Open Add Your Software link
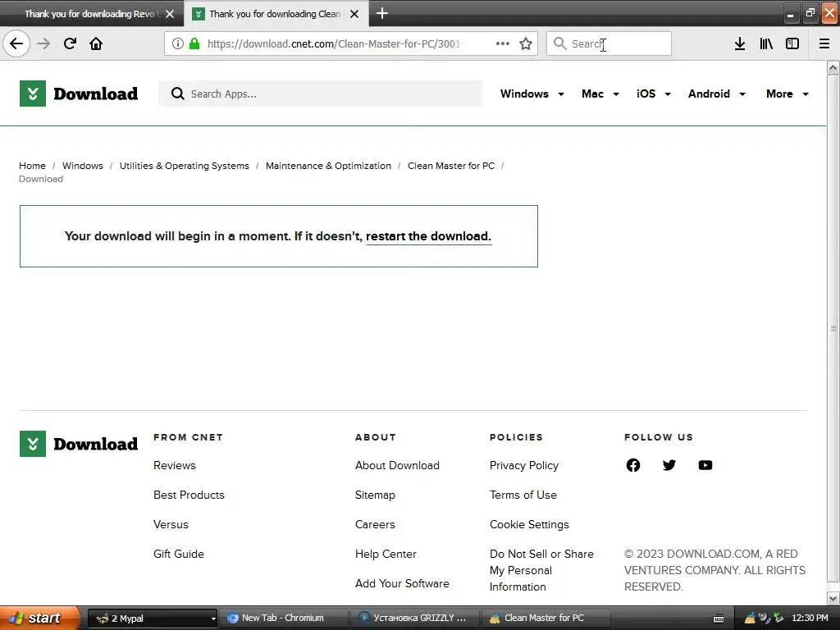840x630 pixels. 402,583
